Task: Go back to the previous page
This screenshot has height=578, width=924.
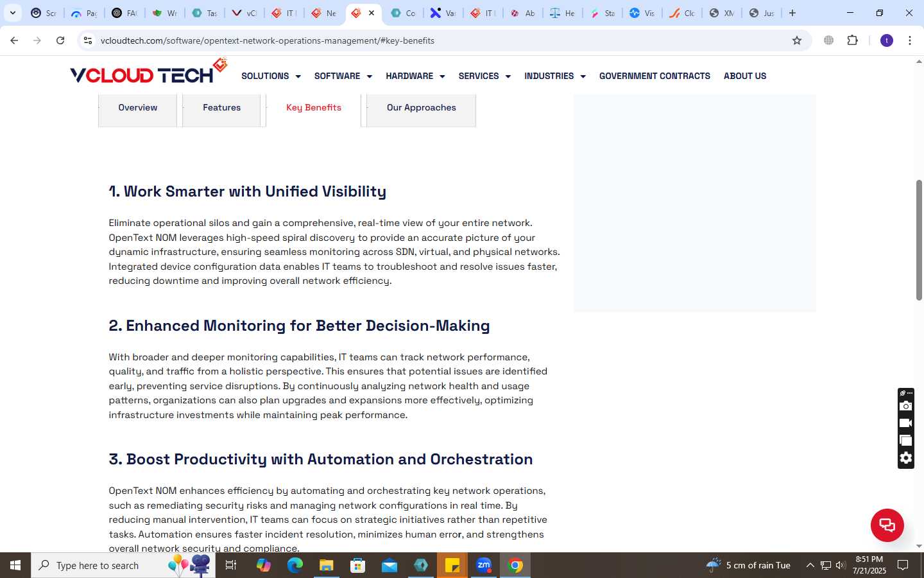Action: pos(14,40)
